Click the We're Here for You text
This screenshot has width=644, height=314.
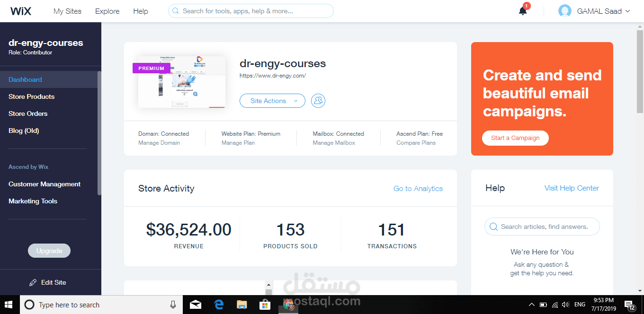pos(542,252)
